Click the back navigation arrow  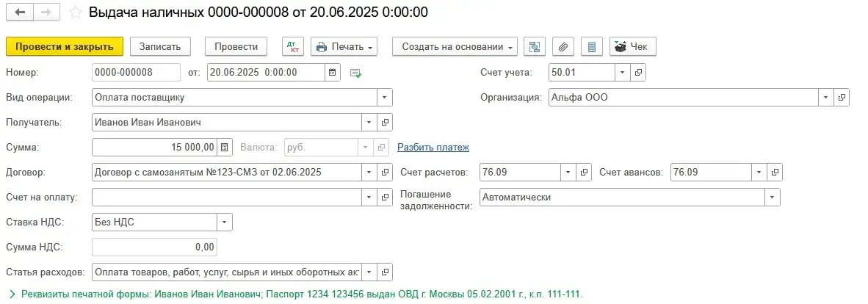[x=20, y=12]
